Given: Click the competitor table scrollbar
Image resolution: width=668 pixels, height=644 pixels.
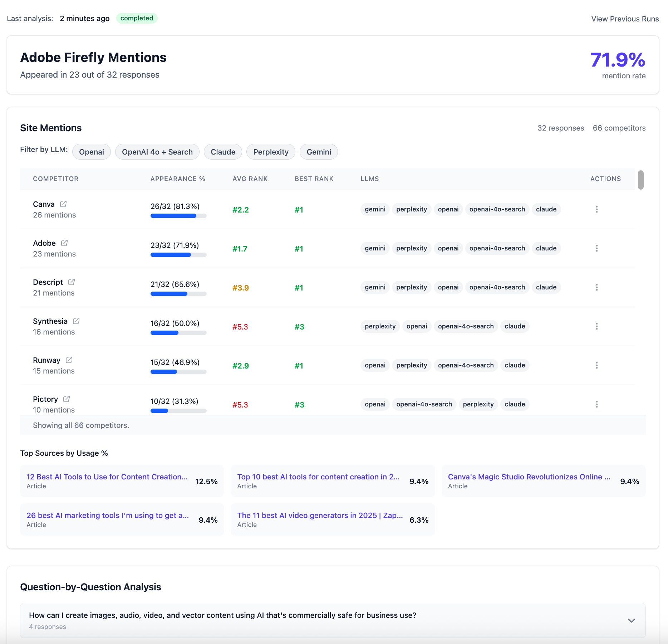Looking at the screenshot, I should coord(641,180).
